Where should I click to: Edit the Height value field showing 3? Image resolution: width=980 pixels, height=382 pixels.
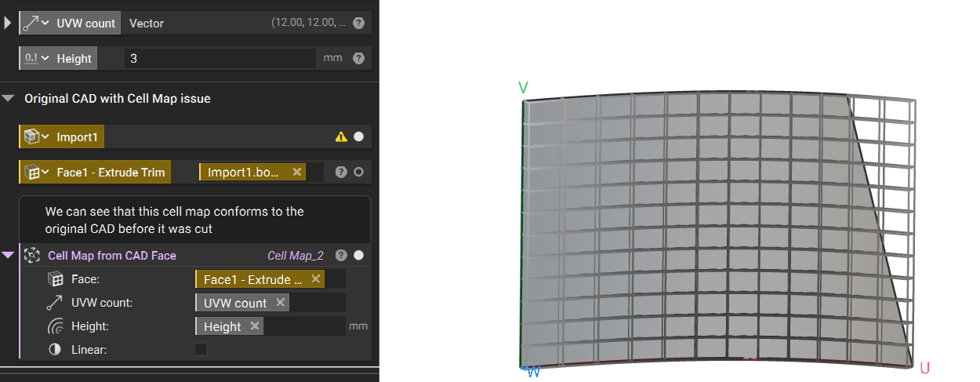pyautogui.click(x=220, y=58)
